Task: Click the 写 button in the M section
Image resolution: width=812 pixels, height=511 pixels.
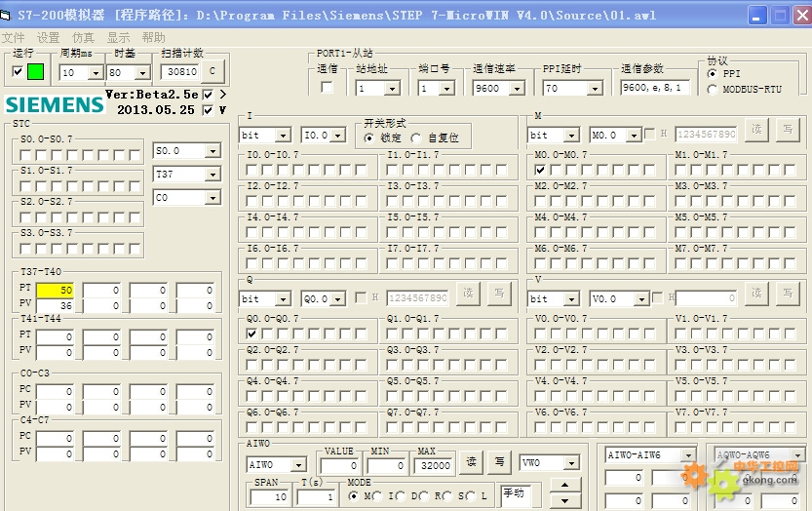Action: [788, 129]
